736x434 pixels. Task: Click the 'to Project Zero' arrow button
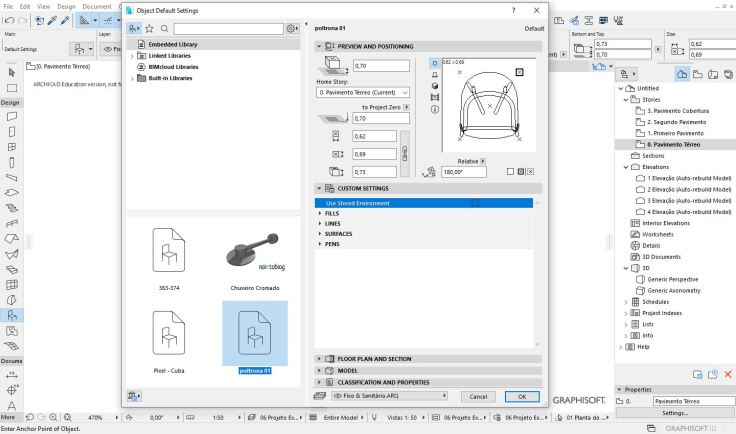(x=406, y=107)
